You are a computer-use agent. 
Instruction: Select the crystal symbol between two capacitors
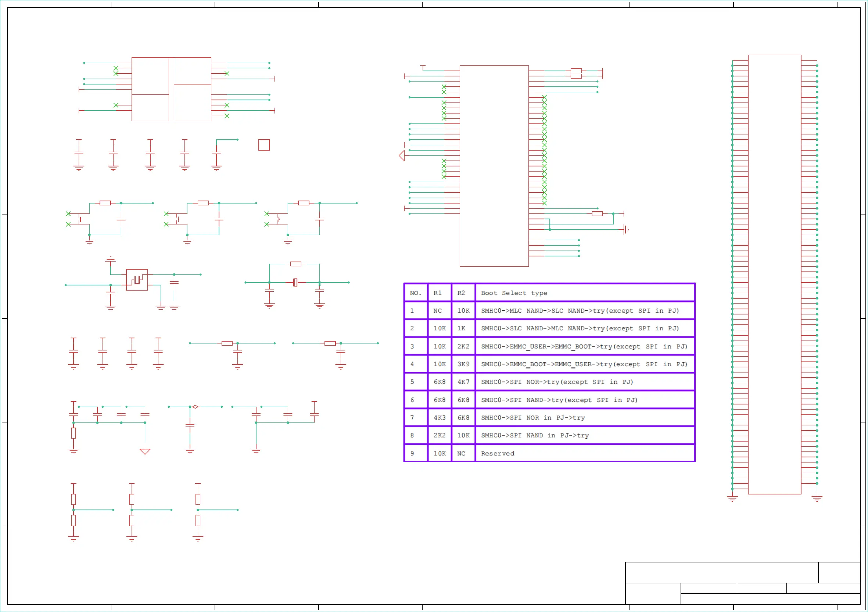[295, 282]
